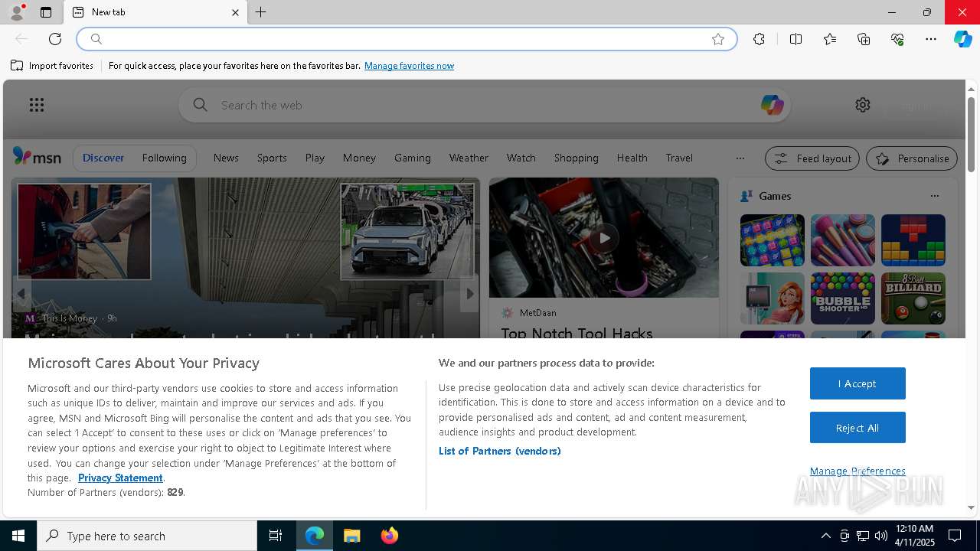Open the Bubble Shooter HD game
The width and height of the screenshot is (980, 551).
pos(843,298)
